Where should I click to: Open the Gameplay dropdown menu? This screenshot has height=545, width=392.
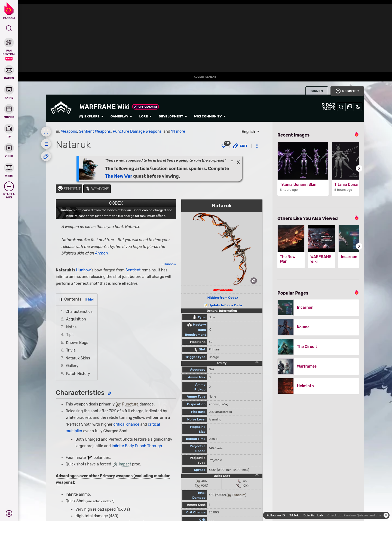[121, 116]
